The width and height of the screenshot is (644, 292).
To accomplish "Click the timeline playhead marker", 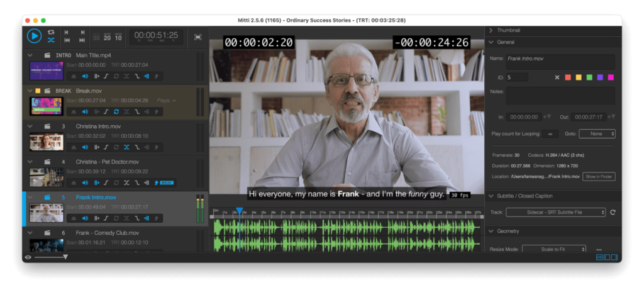I will coord(240,211).
